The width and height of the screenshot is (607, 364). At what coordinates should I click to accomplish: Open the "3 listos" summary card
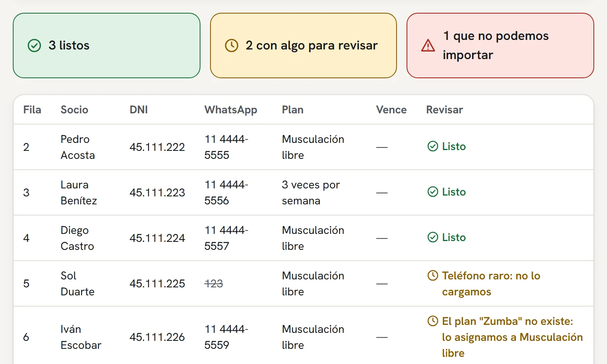pyautogui.click(x=107, y=45)
